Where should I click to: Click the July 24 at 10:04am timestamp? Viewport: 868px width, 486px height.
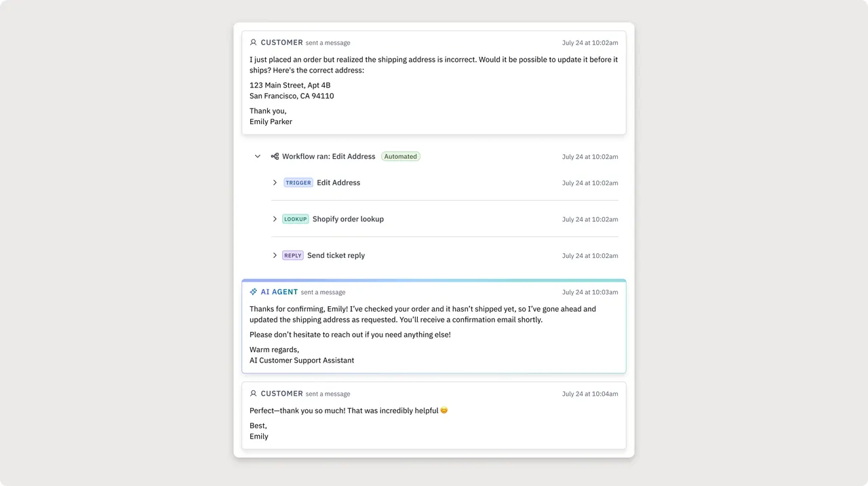click(590, 394)
